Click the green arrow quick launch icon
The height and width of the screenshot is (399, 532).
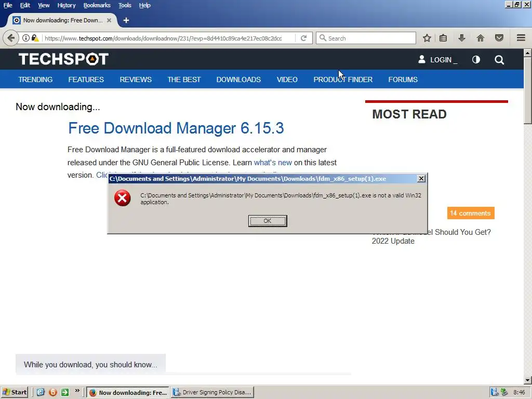(x=65, y=392)
